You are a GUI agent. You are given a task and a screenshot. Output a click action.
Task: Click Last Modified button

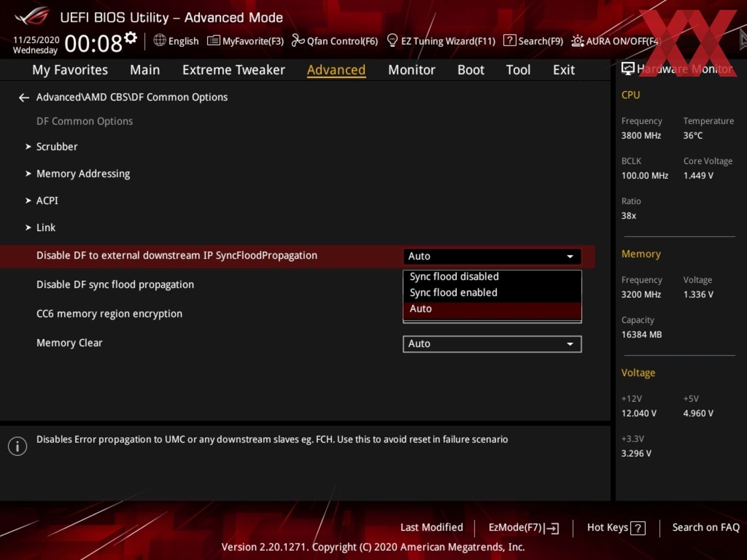point(432,527)
